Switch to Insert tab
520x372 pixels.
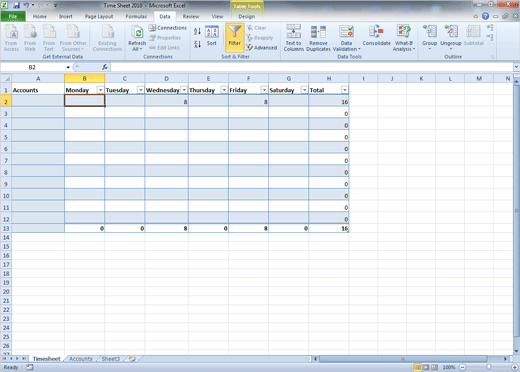coord(66,16)
